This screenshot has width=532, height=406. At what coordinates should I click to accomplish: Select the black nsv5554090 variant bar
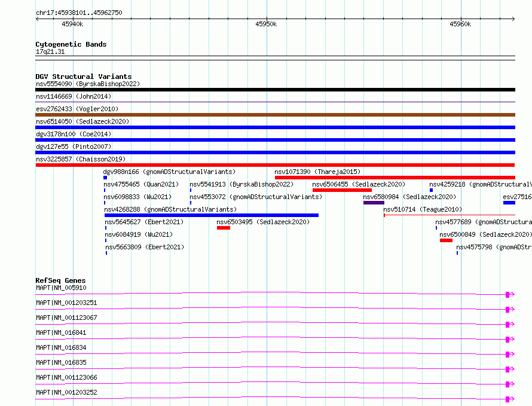pyautogui.click(x=275, y=90)
